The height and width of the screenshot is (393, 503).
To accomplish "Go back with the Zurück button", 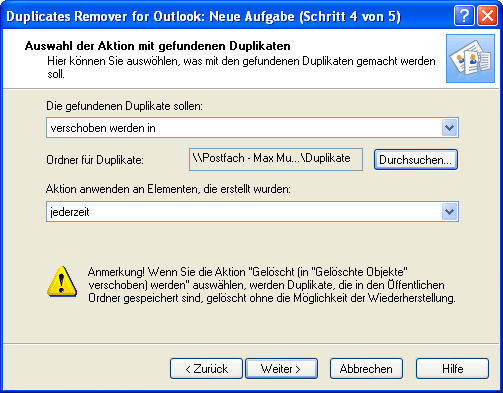I will (206, 369).
